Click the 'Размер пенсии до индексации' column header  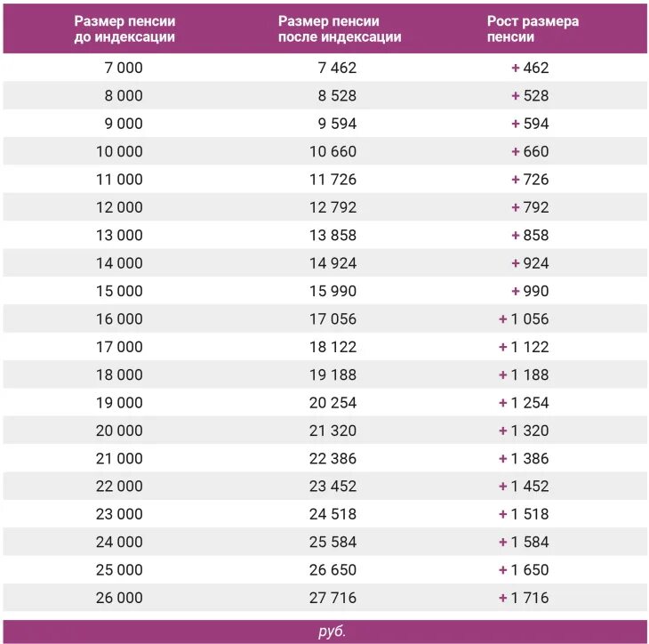point(124,28)
